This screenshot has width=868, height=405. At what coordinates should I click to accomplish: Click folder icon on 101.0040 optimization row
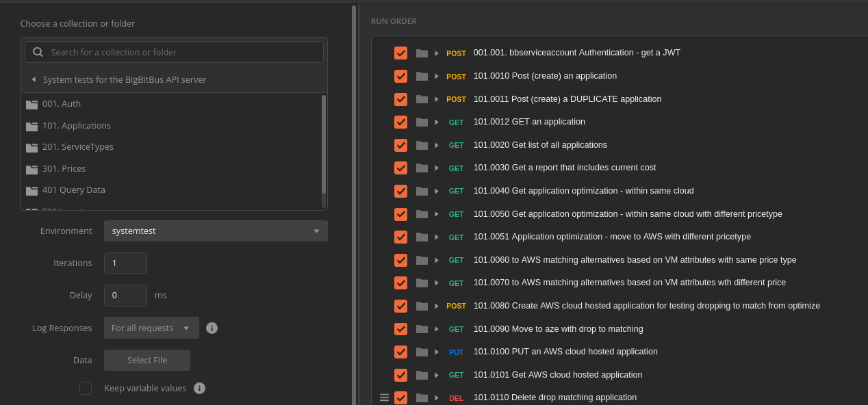(422, 191)
